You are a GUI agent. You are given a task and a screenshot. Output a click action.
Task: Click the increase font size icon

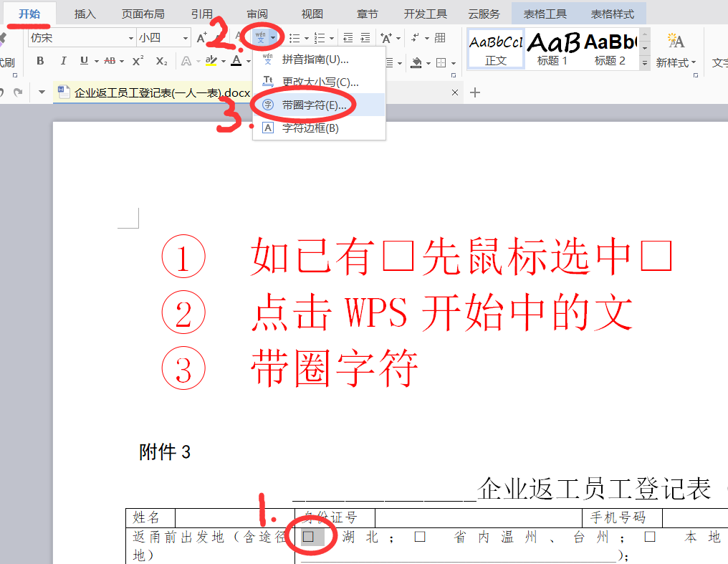(201, 38)
